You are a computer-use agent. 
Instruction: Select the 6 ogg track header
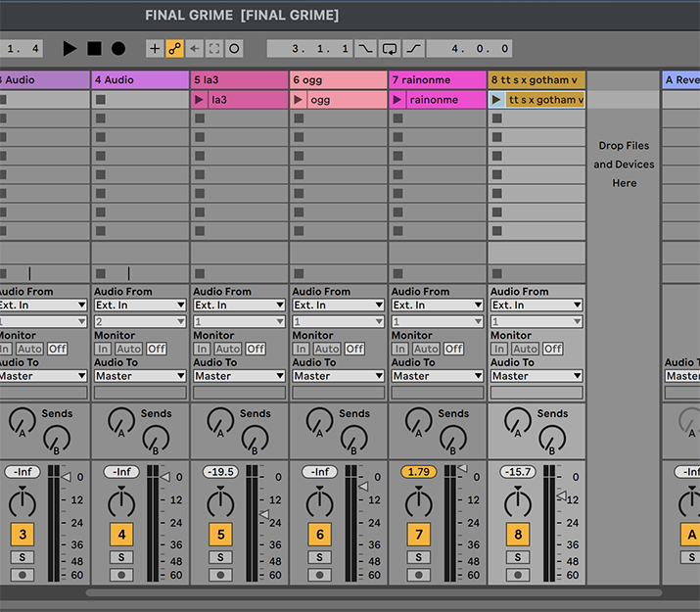click(x=339, y=80)
